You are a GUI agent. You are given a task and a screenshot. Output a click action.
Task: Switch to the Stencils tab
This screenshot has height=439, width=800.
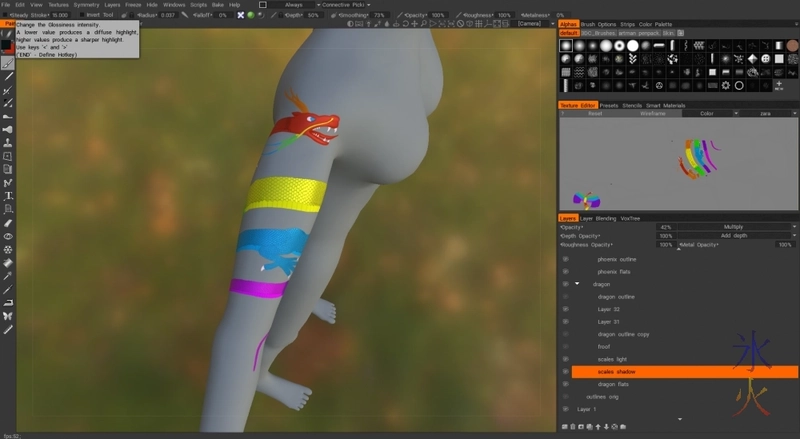(632, 105)
